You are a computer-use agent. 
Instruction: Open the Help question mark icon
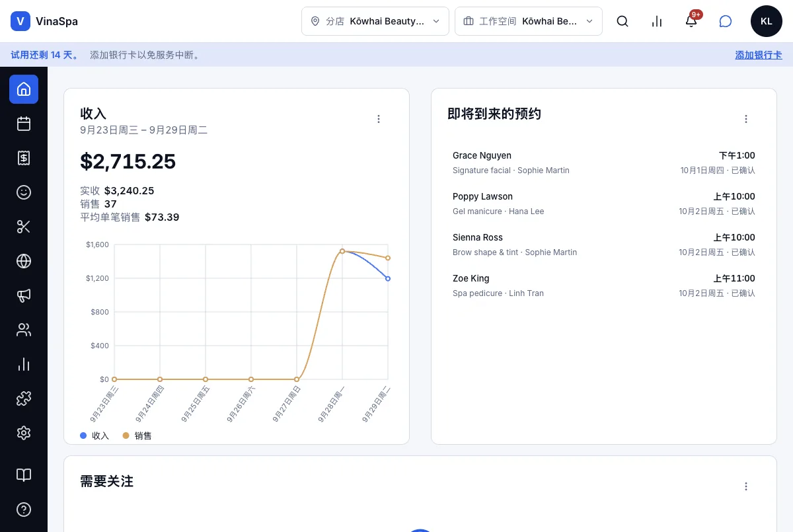[24, 510]
